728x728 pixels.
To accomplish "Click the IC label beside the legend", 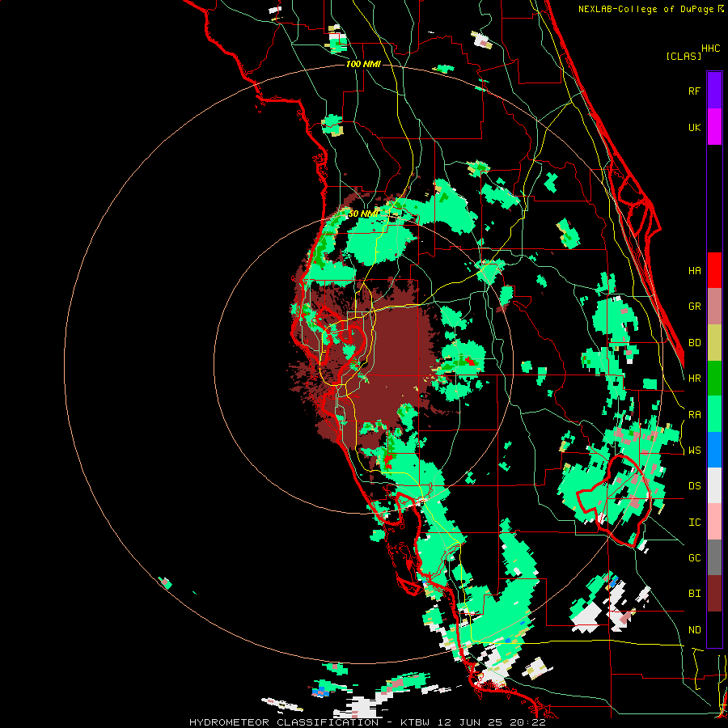I will (694, 523).
